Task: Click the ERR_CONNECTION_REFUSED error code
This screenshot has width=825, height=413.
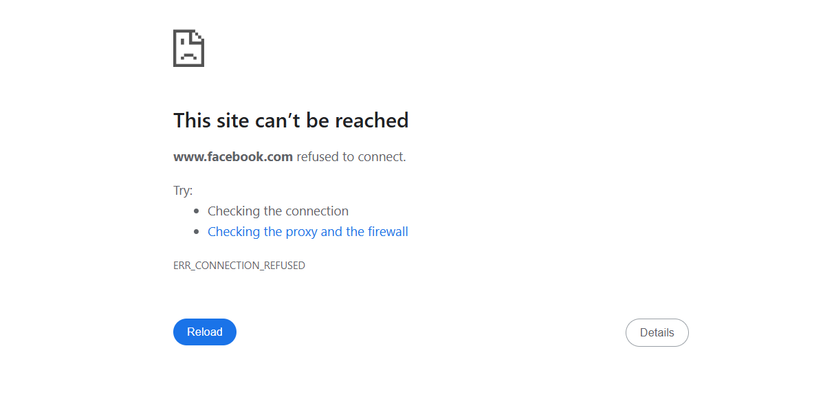Action: coord(239,266)
